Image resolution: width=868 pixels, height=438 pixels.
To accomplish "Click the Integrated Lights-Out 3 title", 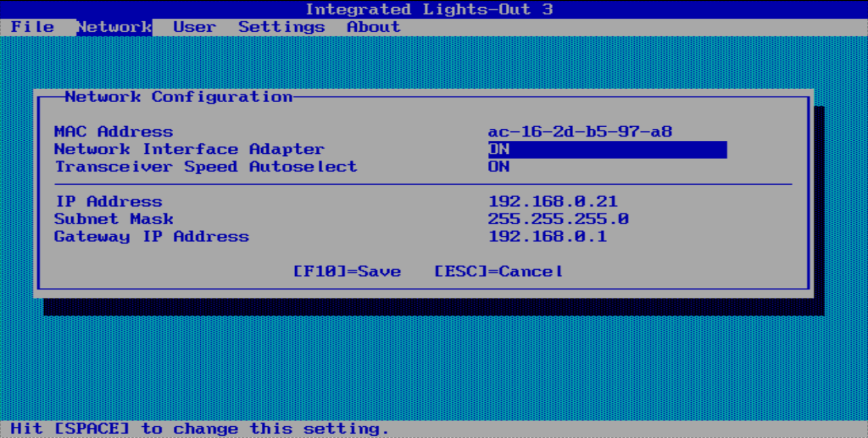I will pyautogui.click(x=429, y=9).
